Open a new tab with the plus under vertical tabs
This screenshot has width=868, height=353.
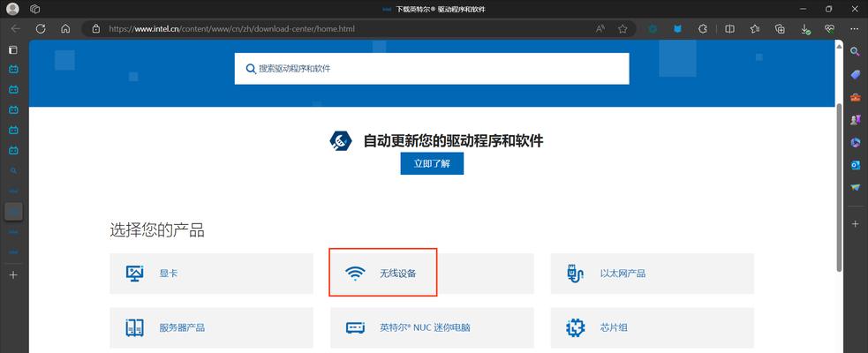[x=13, y=274]
